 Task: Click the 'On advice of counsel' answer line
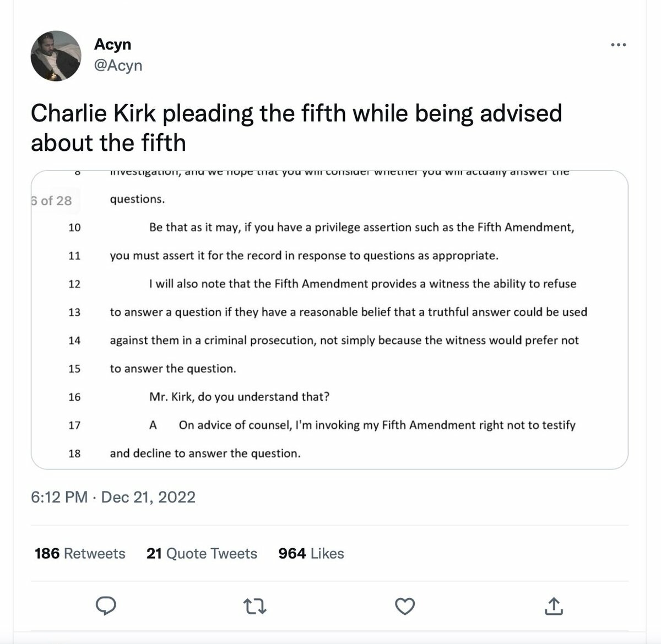point(377,425)
